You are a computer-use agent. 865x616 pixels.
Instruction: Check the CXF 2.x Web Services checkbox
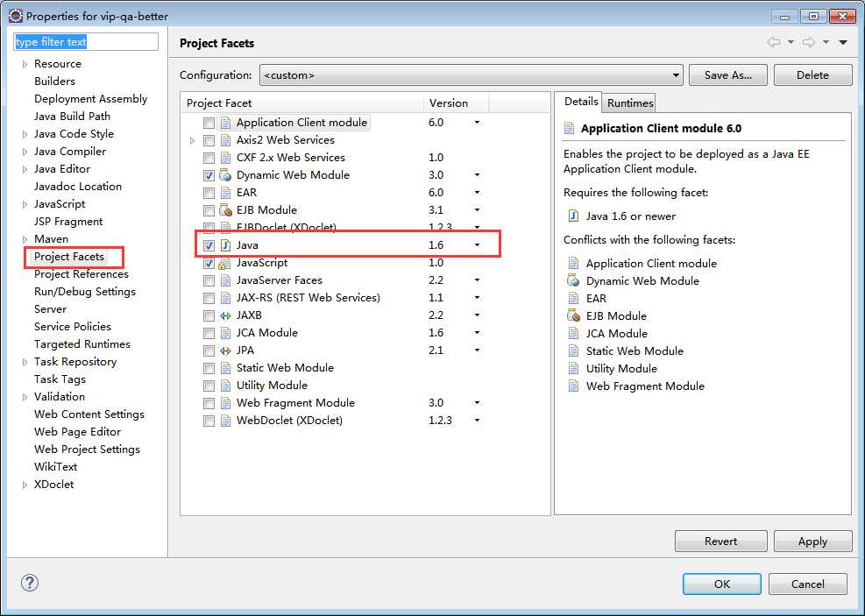[x=209, y=159]
